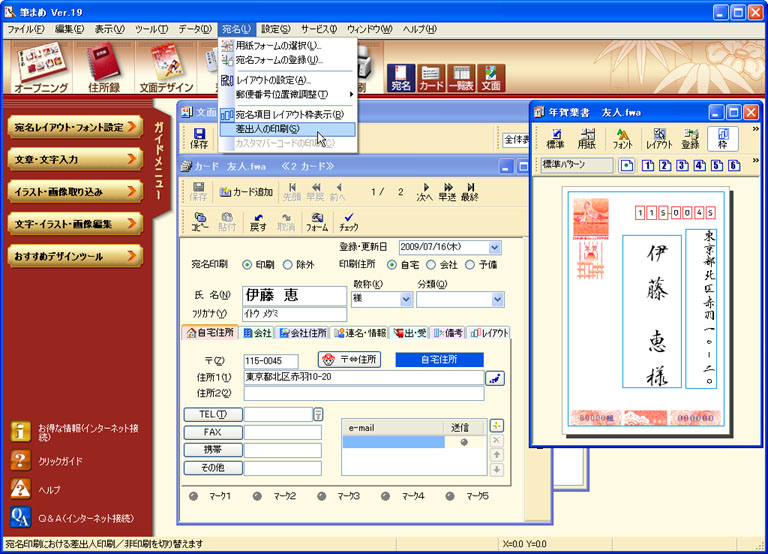
Task: Click the 〒⇔住所 postal code conversion button
Action: [350, 359]
